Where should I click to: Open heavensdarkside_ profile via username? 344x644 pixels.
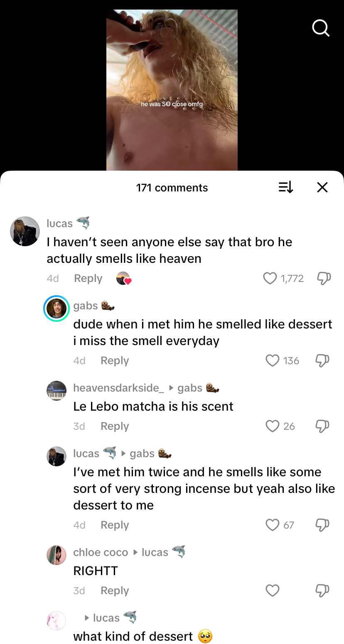116,388
